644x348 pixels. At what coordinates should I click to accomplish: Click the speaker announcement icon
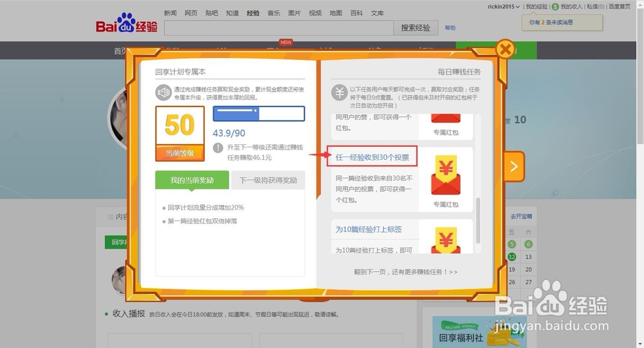coord(163,92)
